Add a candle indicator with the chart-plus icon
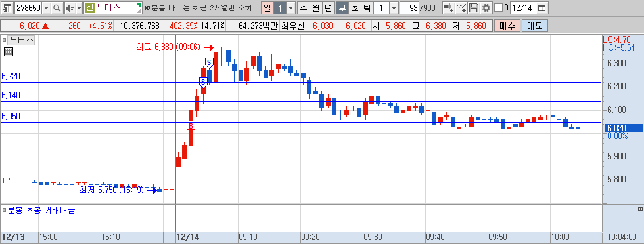Viewport: 644px width, 244px height. [449, 7]
